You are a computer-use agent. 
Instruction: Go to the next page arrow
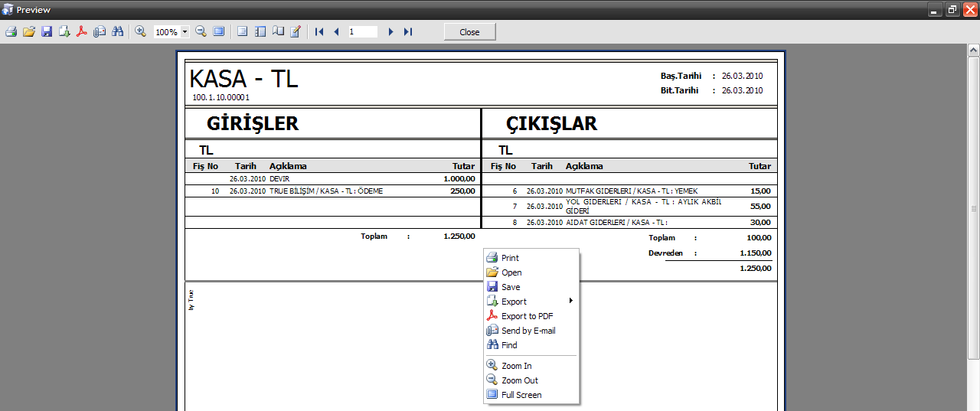point(390,32)
